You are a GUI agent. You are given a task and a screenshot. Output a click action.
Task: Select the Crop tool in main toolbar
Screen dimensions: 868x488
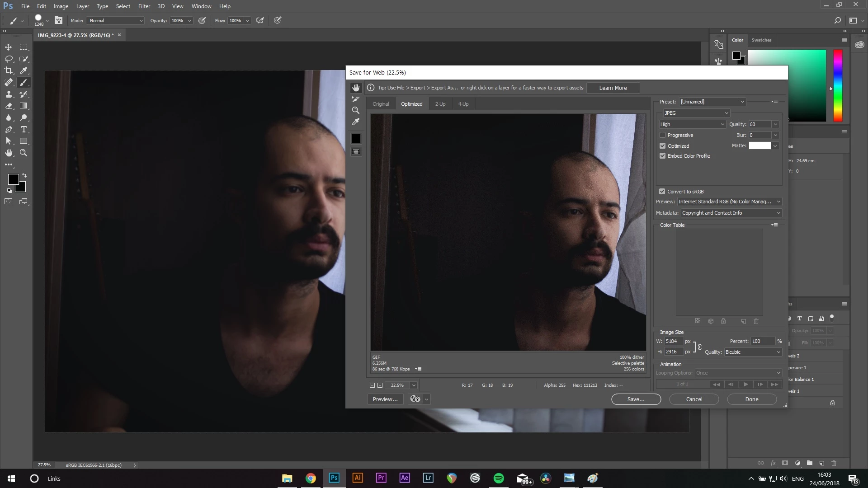[x=9, y=70]
